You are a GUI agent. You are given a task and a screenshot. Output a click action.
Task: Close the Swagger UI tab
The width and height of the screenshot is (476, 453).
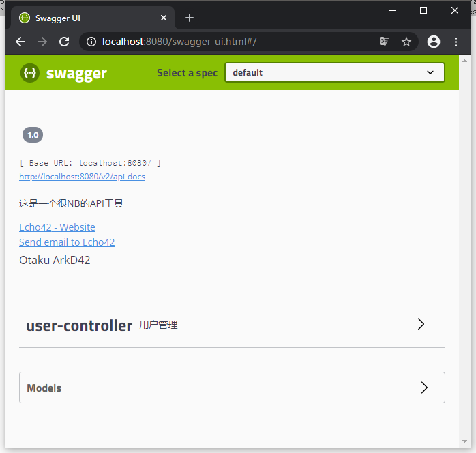164,18
